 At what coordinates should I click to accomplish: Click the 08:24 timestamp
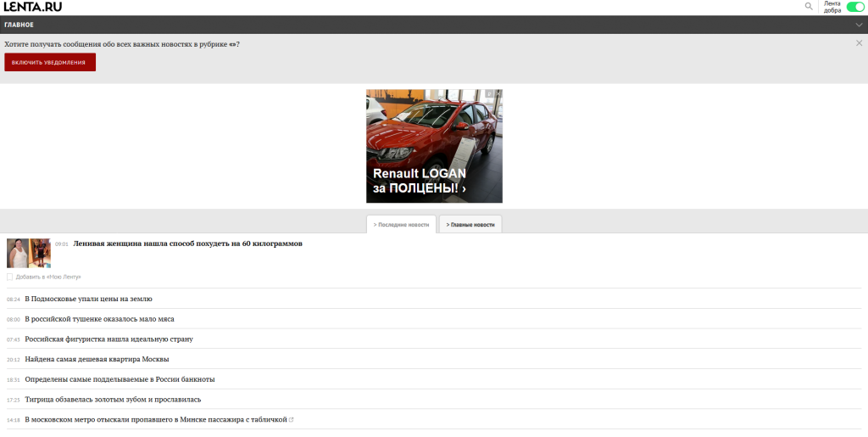[14, 300]
